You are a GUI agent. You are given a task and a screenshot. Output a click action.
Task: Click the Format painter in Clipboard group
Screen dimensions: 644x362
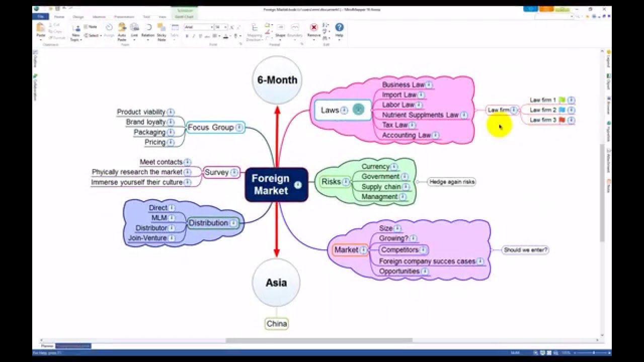point(56,38)
